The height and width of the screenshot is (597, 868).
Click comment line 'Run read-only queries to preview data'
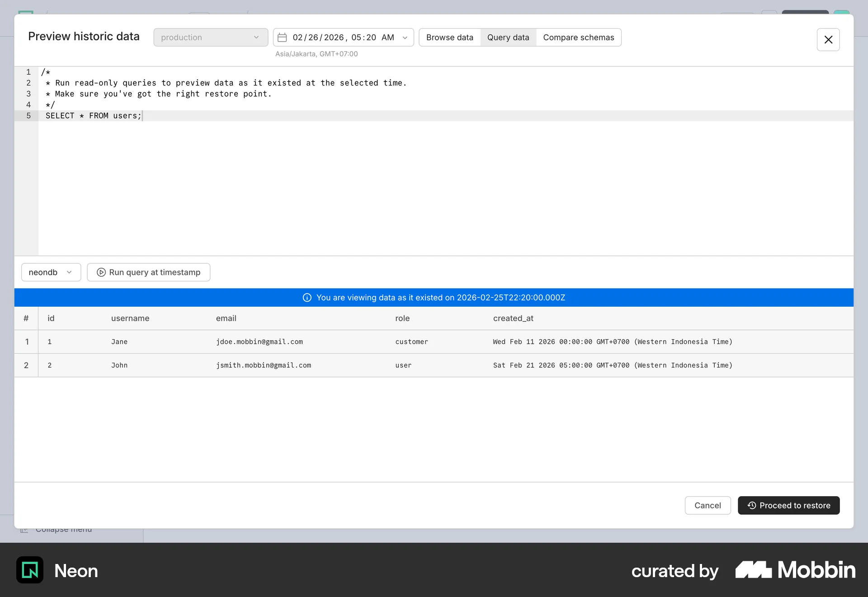226,83
